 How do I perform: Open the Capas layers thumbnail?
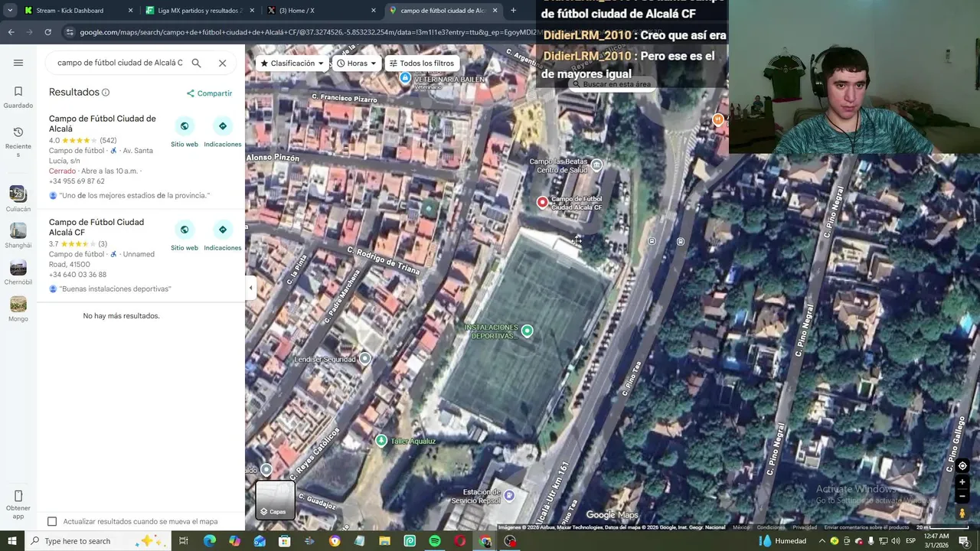pos(275,500)
